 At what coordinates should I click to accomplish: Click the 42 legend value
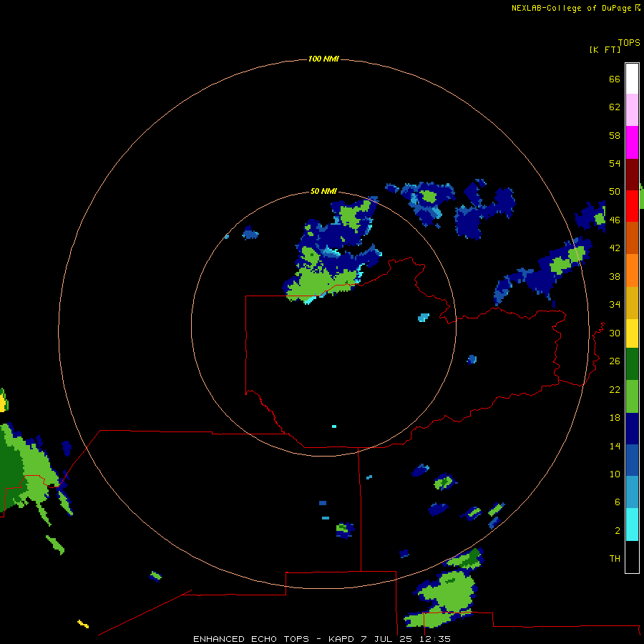tap(615, 248)
